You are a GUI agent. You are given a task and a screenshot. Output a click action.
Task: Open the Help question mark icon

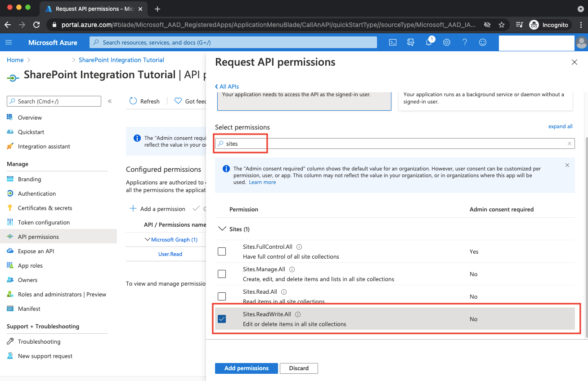click(465, 42)
